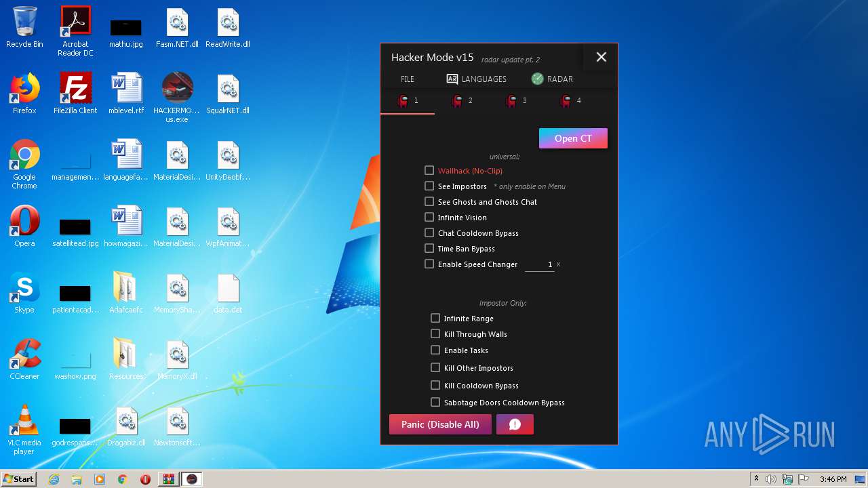The image size is (868, 488).
Task: Check Chat Cooldown Bypass
Action: click(429, 233)
